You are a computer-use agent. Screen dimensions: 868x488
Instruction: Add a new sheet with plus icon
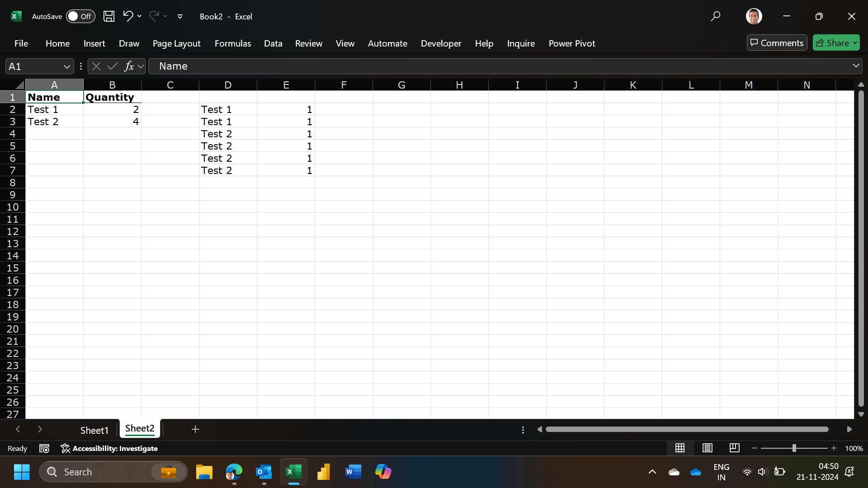195,429
